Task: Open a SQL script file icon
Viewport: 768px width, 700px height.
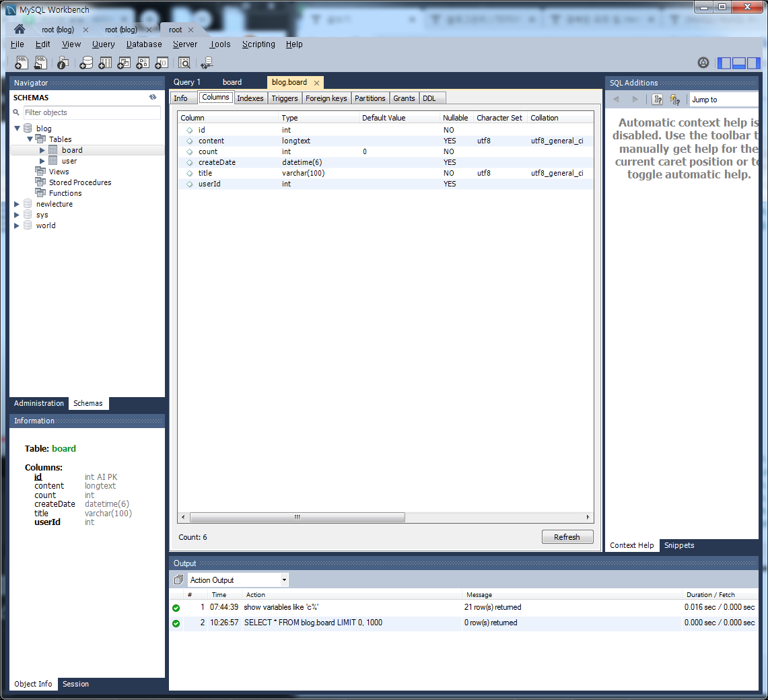Action: 40,63
